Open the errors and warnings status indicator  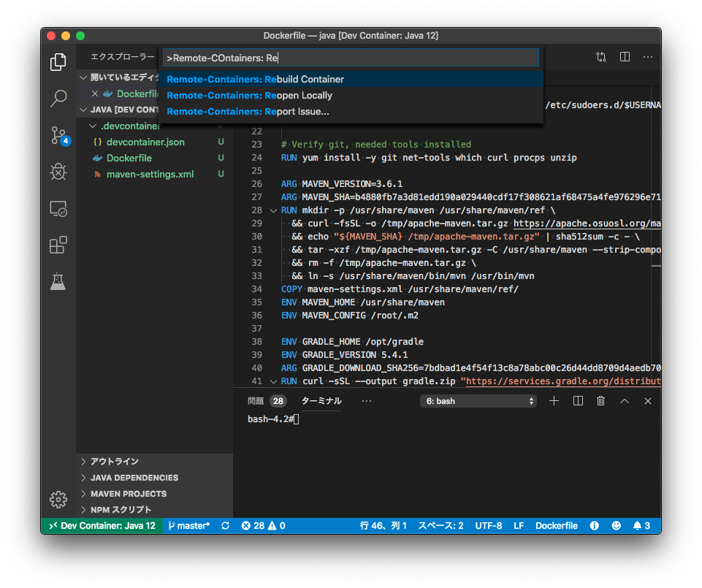coord(263,526)
